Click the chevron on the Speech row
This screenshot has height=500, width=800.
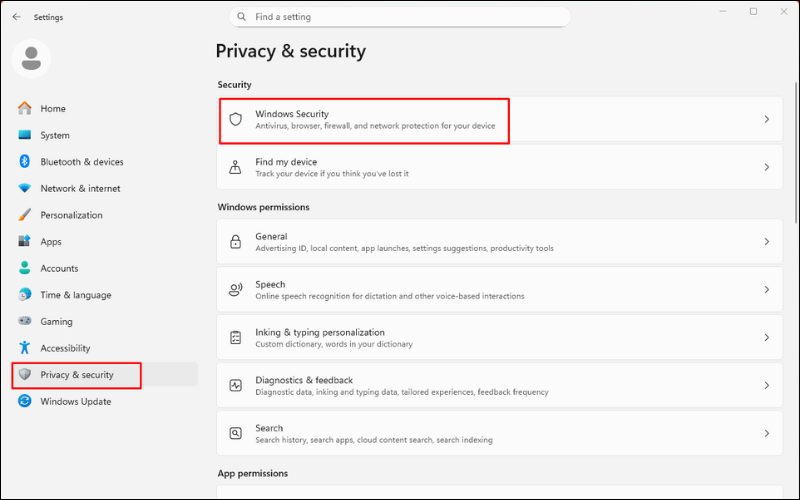pos(766,289)
